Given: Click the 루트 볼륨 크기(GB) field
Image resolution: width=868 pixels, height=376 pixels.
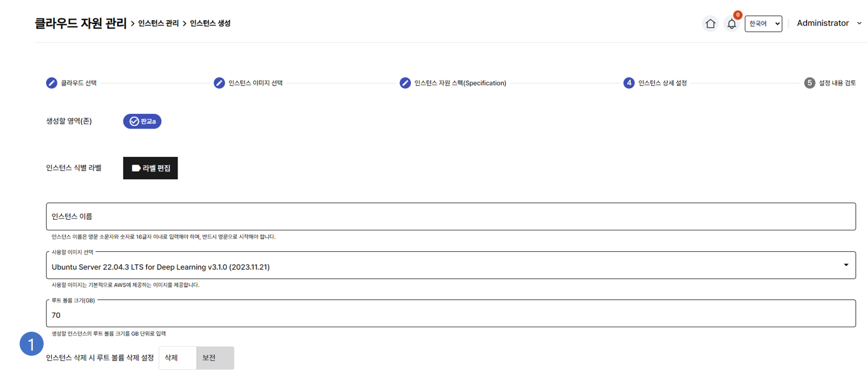Looking at the screenshot, I should [x=450, y=315].
